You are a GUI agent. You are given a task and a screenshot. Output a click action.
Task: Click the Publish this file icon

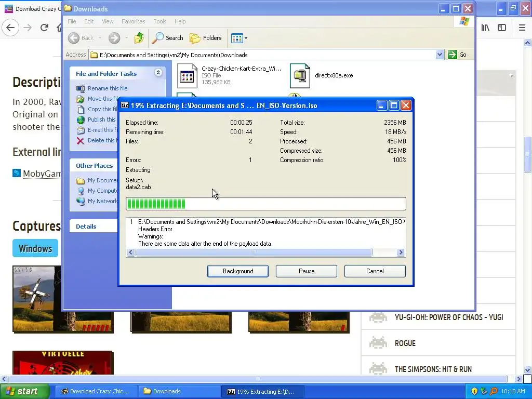pos(81,120)
